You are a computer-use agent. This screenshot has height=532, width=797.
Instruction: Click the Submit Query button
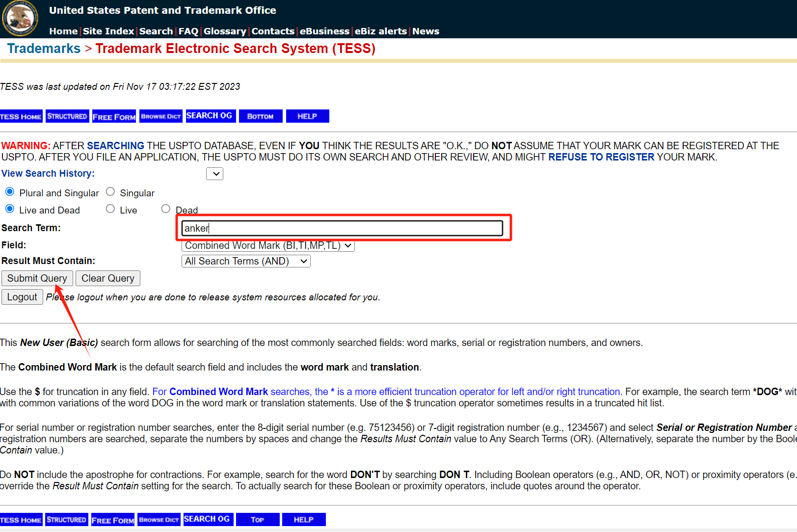click(37, 278)
